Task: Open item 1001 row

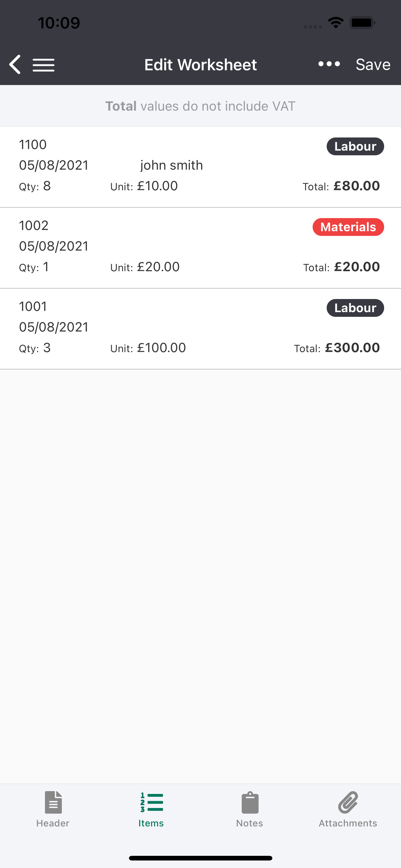Action: click(x=200, y=328)
